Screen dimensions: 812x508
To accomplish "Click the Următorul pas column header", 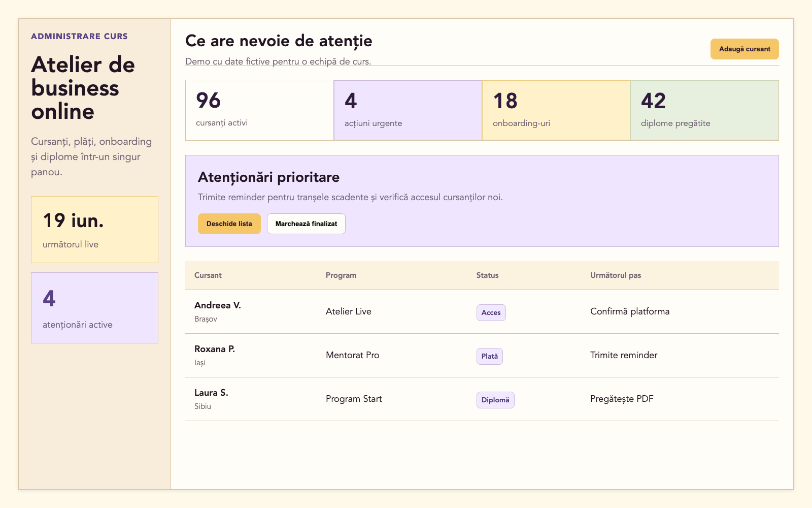I will [x=616, y=275].
